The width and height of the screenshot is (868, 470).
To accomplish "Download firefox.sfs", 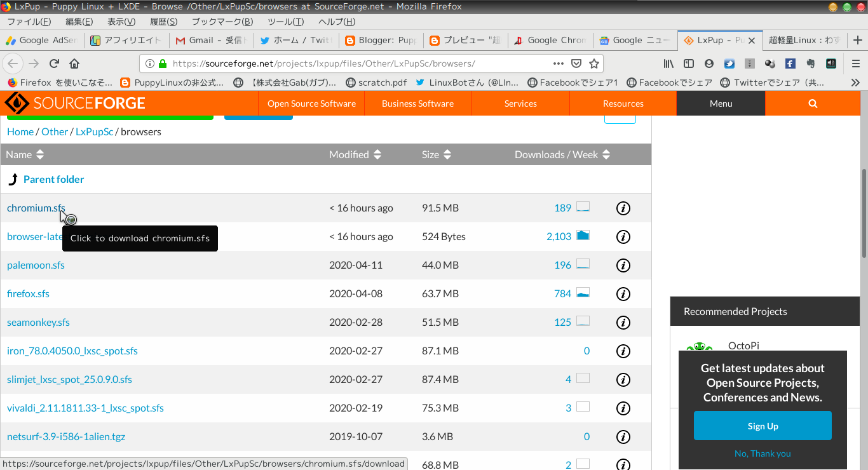I will pos(28,293).
